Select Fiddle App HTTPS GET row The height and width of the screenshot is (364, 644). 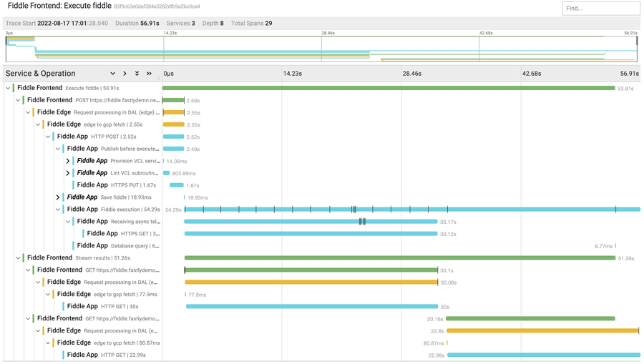point(121,234)
